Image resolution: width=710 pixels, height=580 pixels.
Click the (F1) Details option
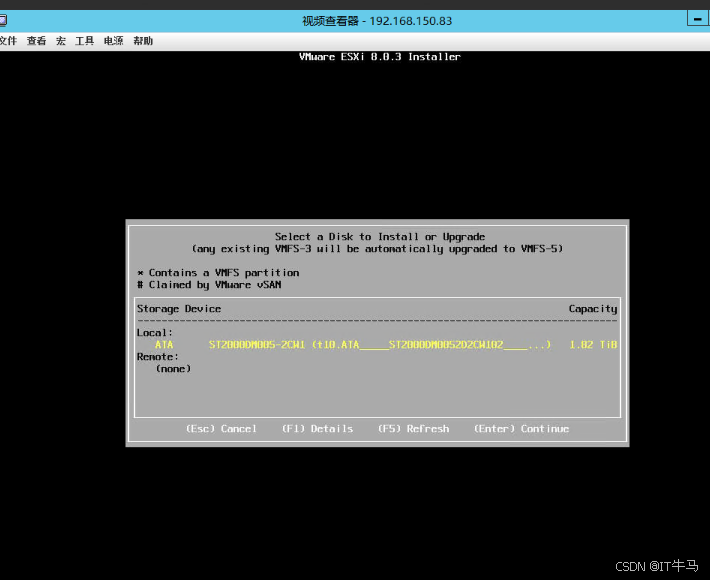pyautogui.click(x=317, y=429)
